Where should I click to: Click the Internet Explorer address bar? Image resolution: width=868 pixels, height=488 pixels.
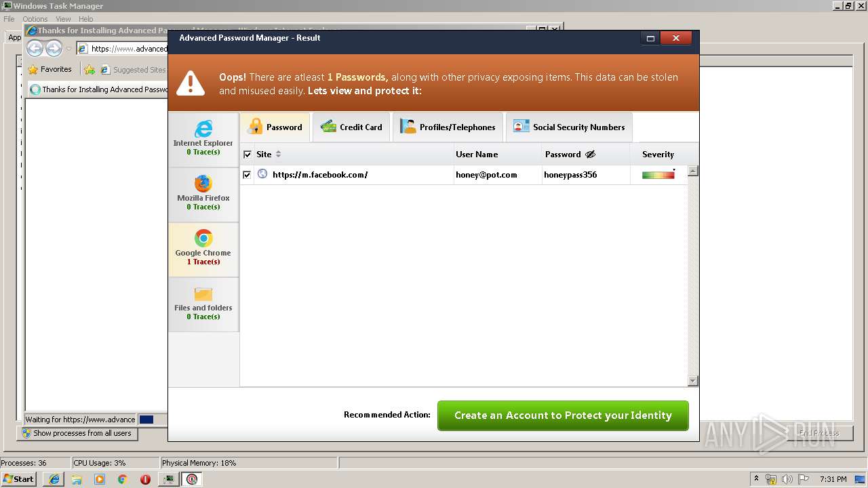coord(122,49)
